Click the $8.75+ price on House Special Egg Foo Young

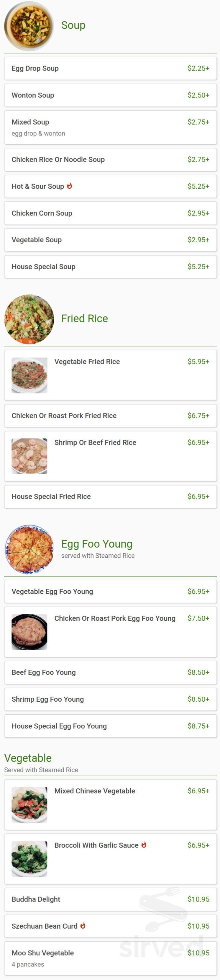coord(199,726)
